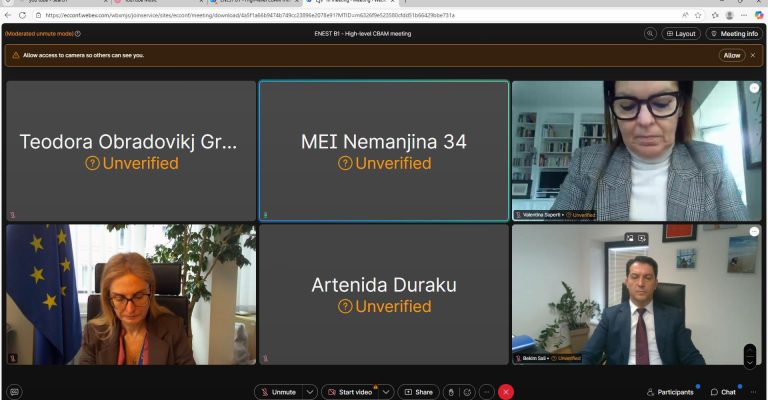Screen dimensions: 768x400
Task: Expand the audio options arrow beside Unmute
Action: [310, 392]
